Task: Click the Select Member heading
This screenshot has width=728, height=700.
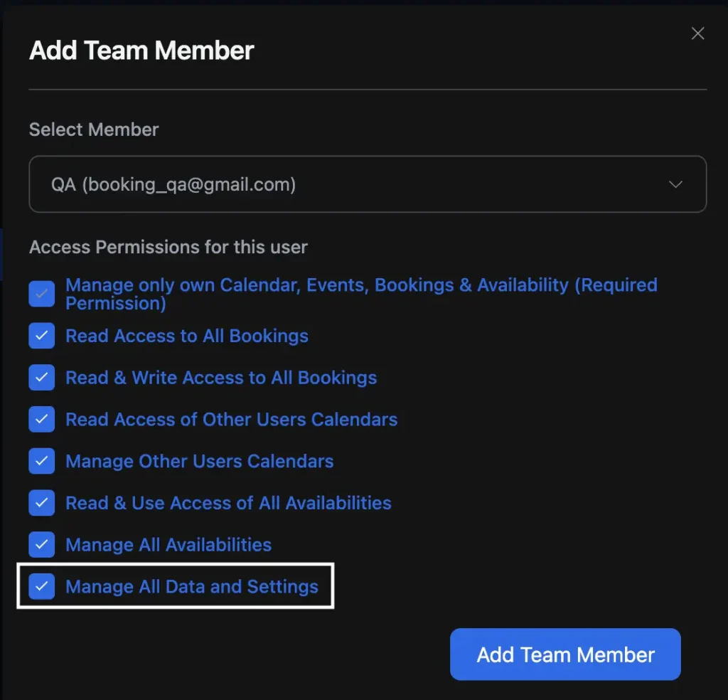Action: [93, 129]
